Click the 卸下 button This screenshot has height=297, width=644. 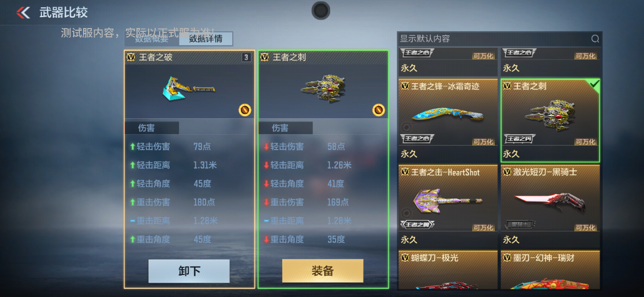[189, 271]
